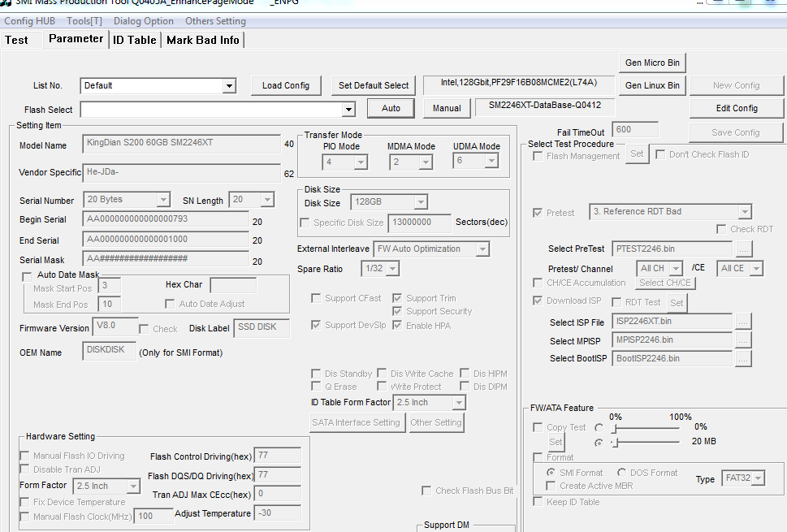Image resolution: width=787 pixels, height=532 pixels.
Task: Toggle the Specific Disk Size checkbox
Action: 305,223
